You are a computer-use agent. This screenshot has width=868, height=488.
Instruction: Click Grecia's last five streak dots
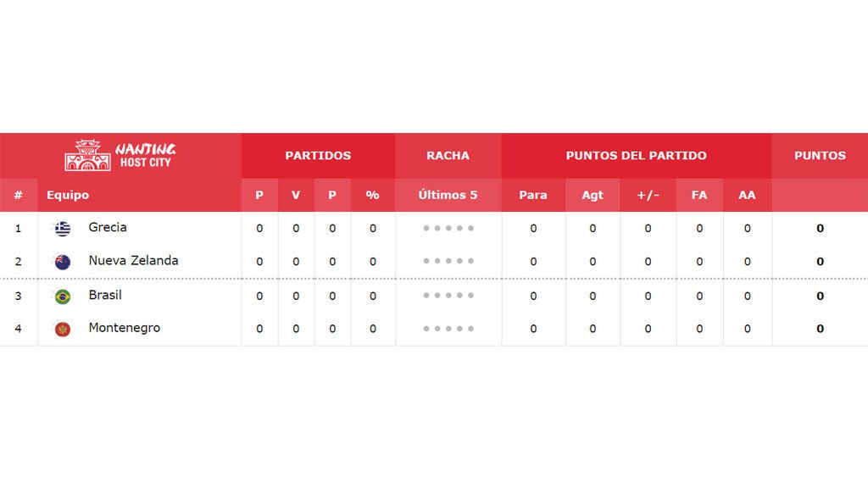click(448, 228)
